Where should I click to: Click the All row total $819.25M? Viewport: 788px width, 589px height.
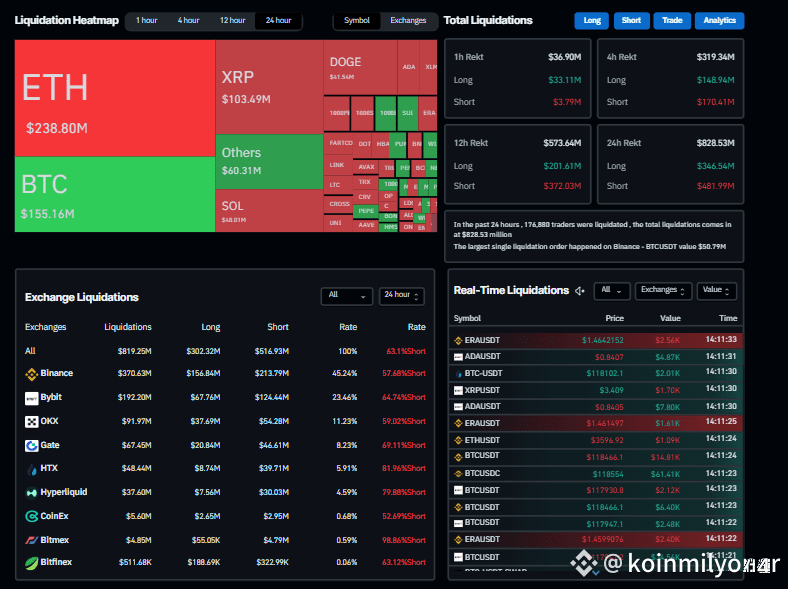tap(135, 351)
